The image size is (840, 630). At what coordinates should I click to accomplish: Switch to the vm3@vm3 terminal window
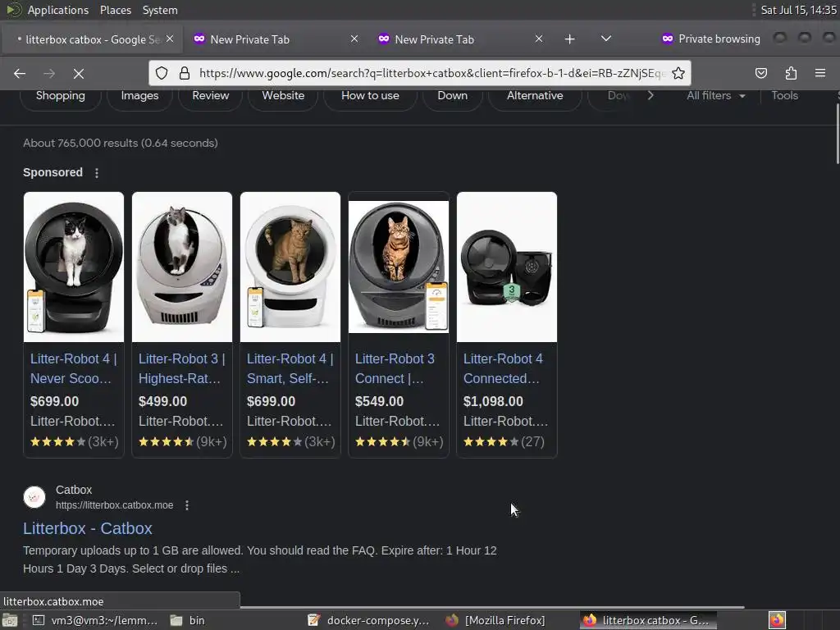[95, 620]
